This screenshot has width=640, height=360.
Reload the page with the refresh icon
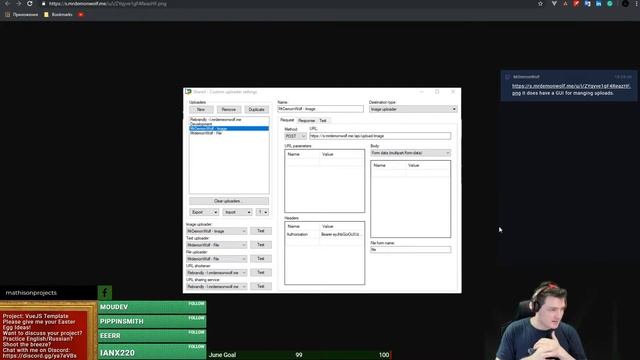30,4
